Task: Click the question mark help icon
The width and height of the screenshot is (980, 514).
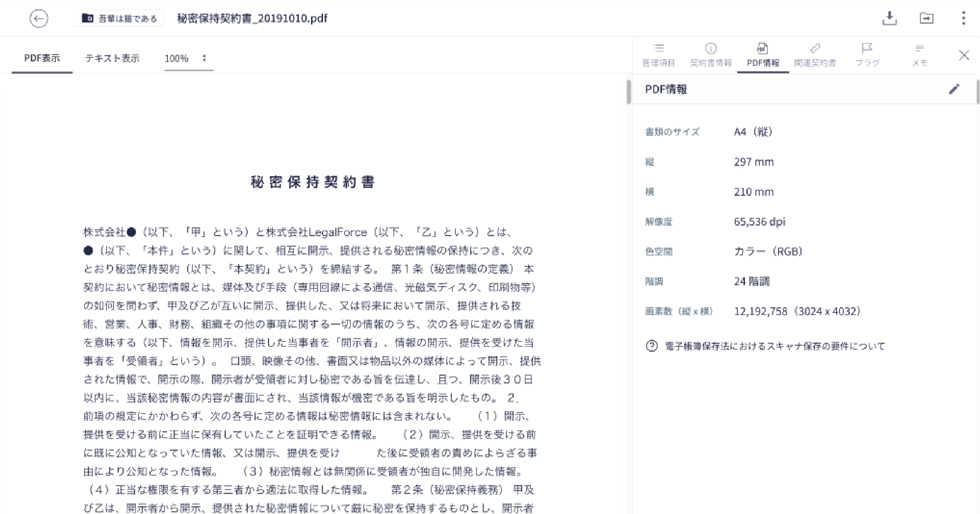Action: [x=652, y=346]
